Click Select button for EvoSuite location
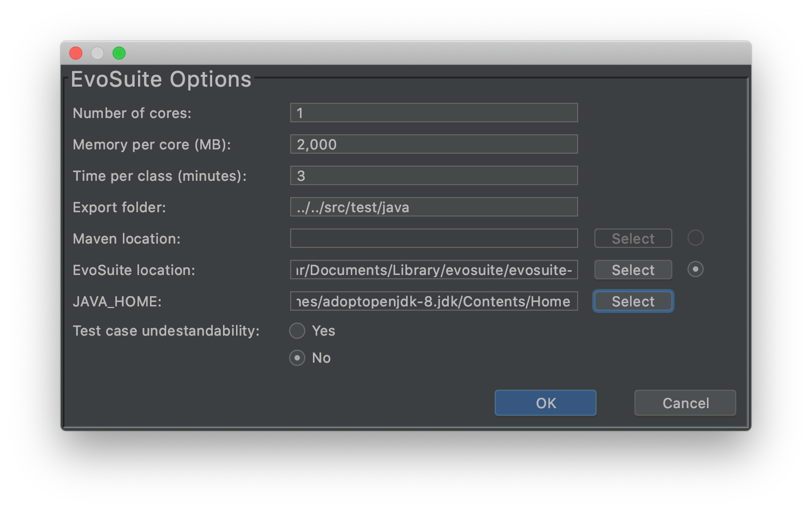 [x=633, y=270]
